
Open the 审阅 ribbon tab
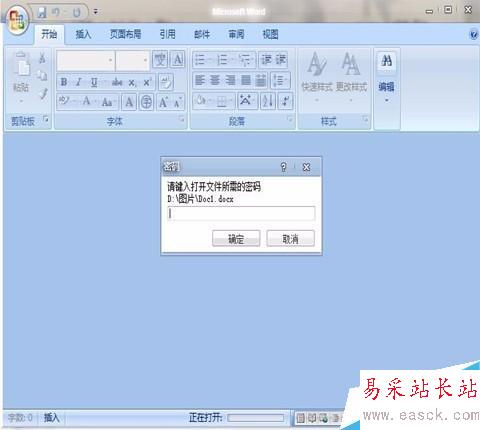(x=236, y=34)
